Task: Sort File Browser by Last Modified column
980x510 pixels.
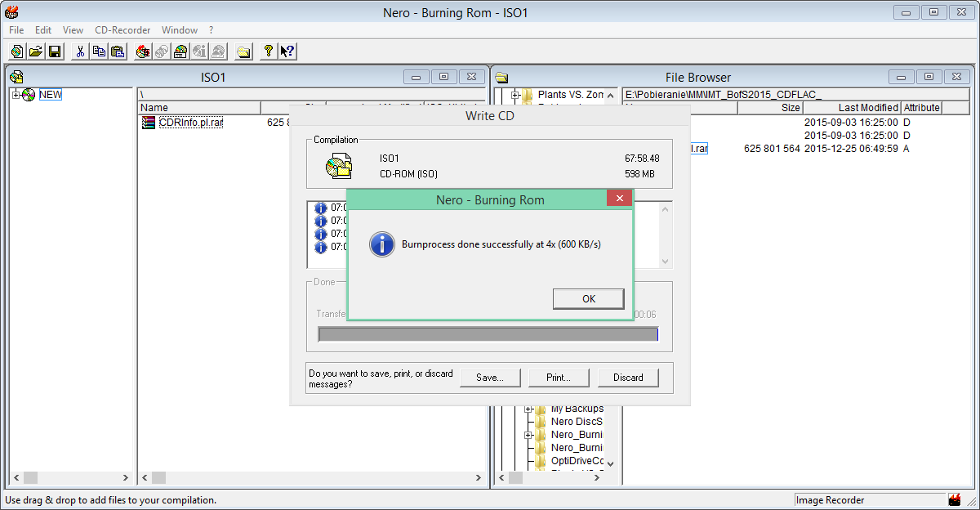Action: coord(852,108)
